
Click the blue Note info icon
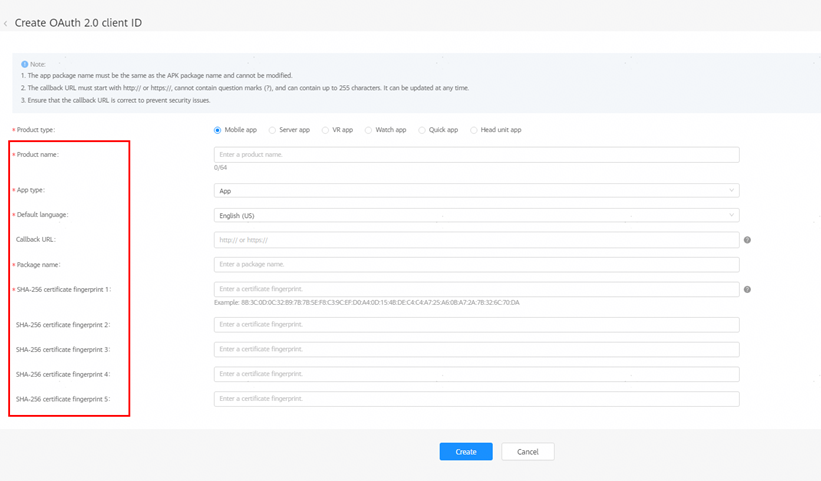(x=25, y=64)
